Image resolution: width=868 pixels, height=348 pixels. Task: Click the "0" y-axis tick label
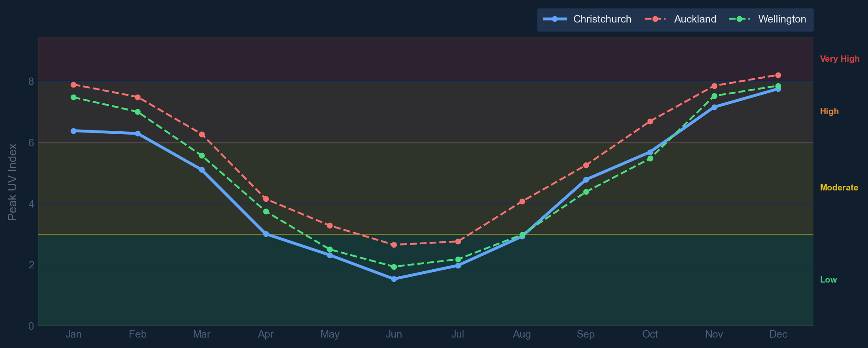point(31,326)
